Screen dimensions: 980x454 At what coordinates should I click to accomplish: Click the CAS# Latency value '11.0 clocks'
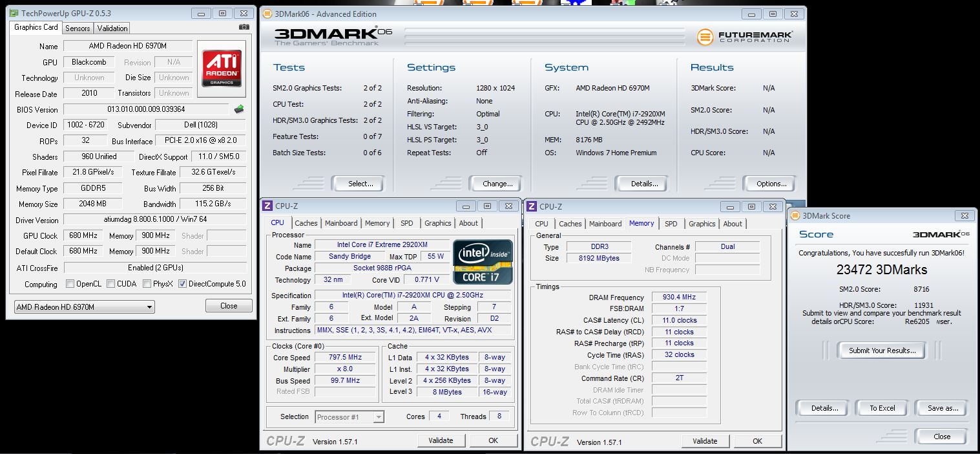[x=678, y=321]
